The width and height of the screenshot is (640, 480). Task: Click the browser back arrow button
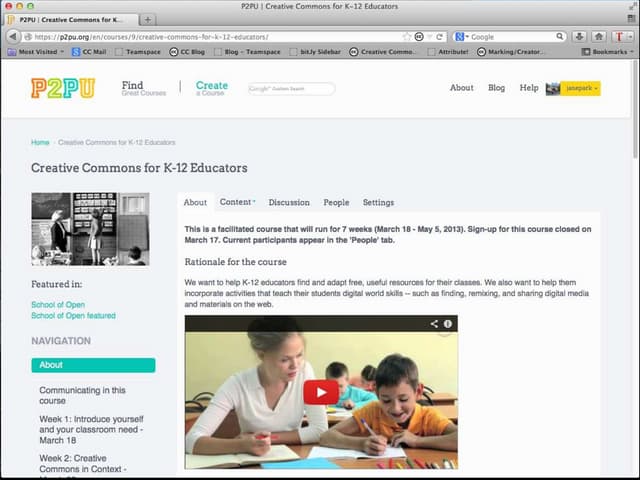point(13,37)
